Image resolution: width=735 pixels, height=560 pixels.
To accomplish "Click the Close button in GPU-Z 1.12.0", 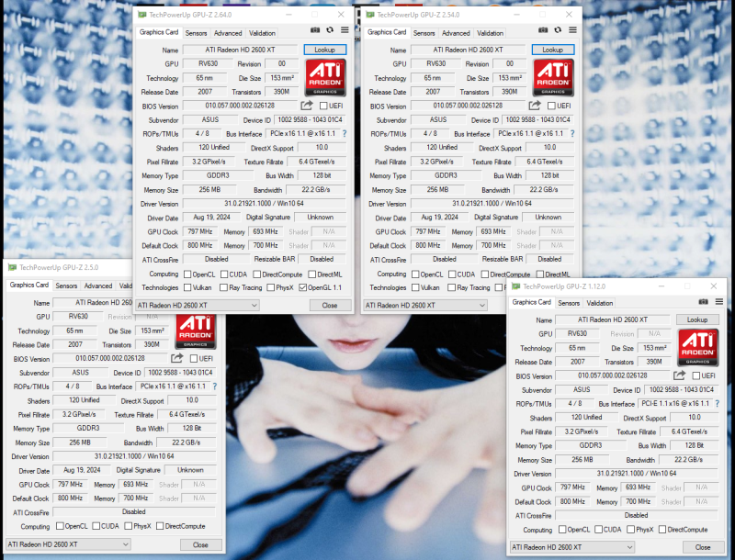I will pos(702,547).
